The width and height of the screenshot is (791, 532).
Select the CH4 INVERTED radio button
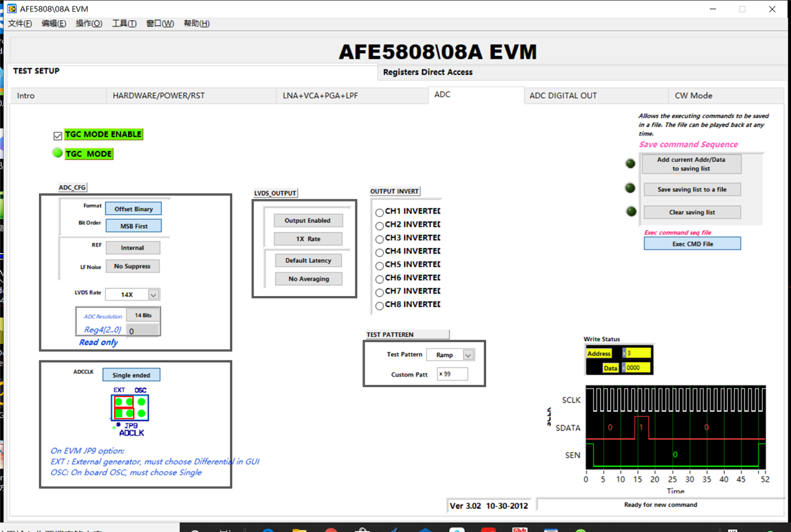pos(379,253)
